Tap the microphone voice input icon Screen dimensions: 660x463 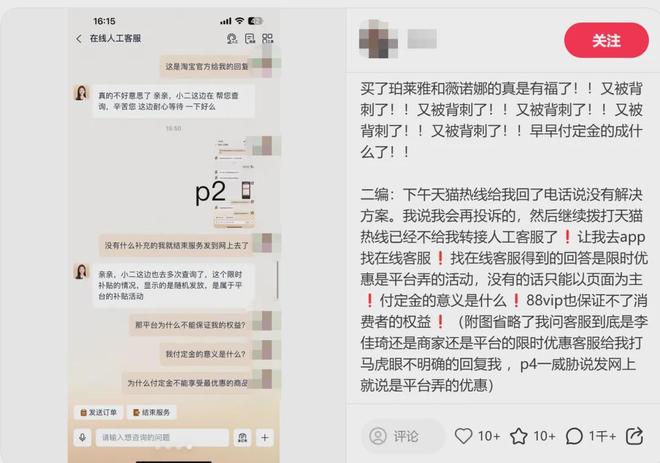tap(82, 437)
